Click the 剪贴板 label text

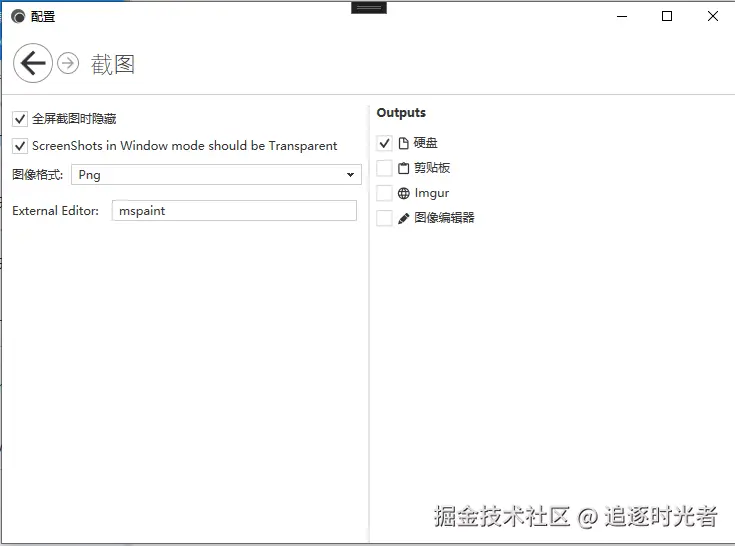pos(432,168)
